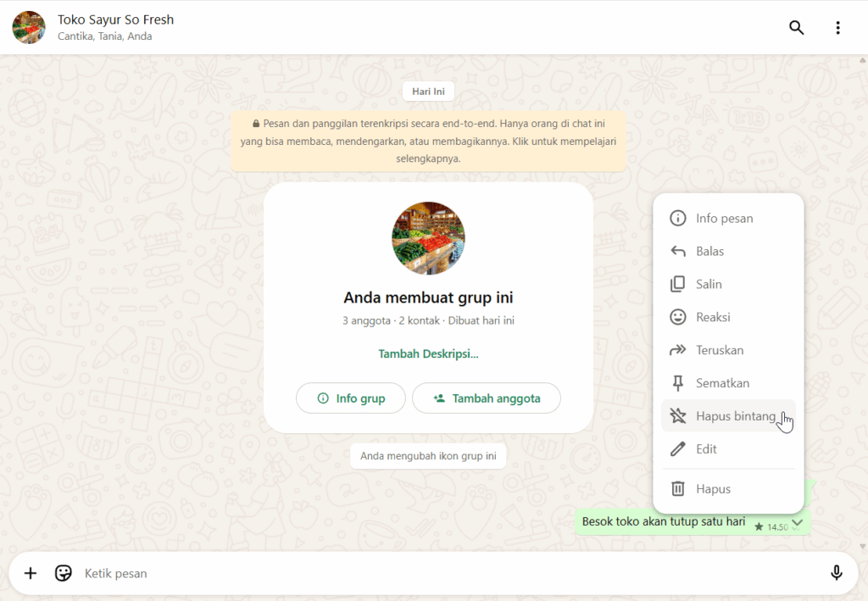Choose Sematkan to pin the message
The image size is (868, 601).
(728, 383)
